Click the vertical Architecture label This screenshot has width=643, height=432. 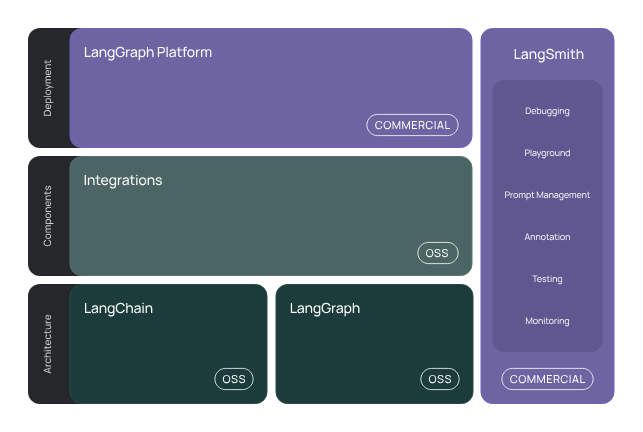(x=48, y=344)
